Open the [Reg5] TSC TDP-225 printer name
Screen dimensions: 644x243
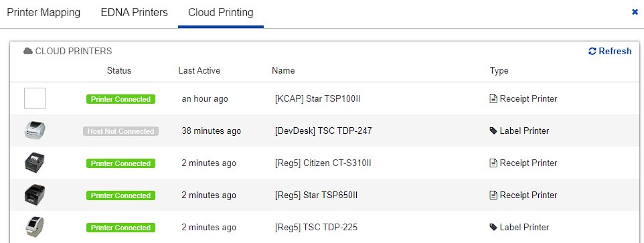[316, 227]
